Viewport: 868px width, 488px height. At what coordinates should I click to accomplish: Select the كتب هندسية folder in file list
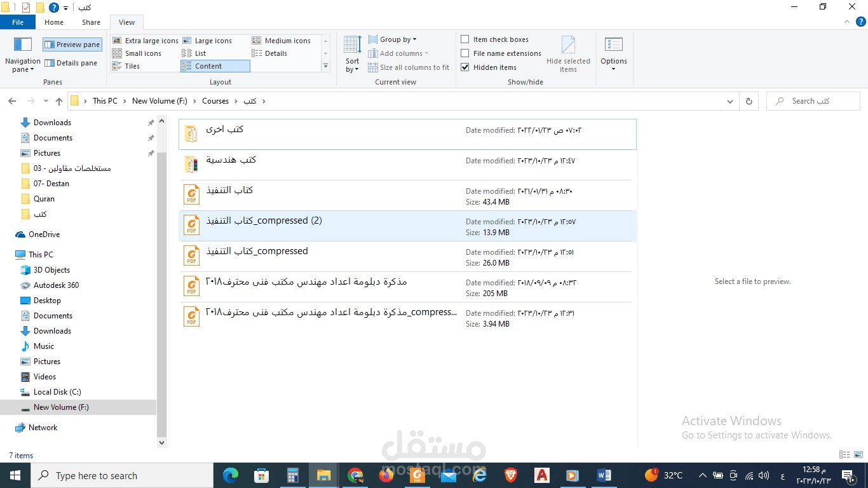coord(408,165)
